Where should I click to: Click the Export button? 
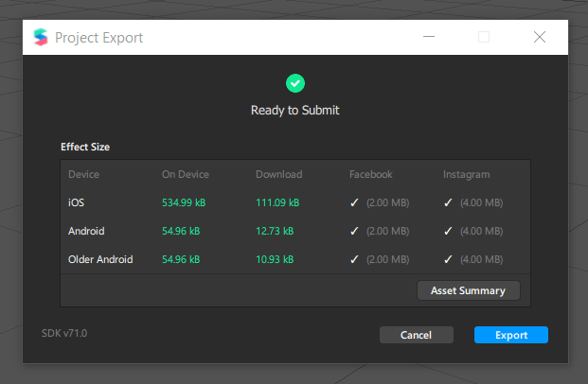click(x=510, y=335)
